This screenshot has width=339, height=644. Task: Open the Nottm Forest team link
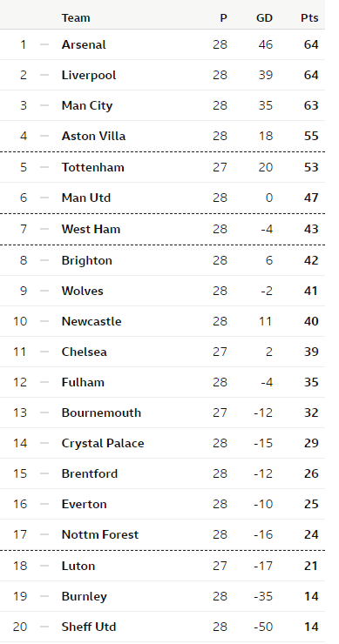coord(100,534)
